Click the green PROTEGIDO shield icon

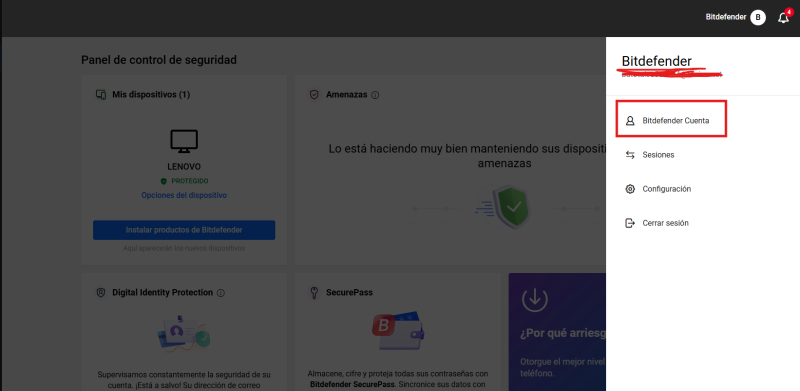click(164, 181)
